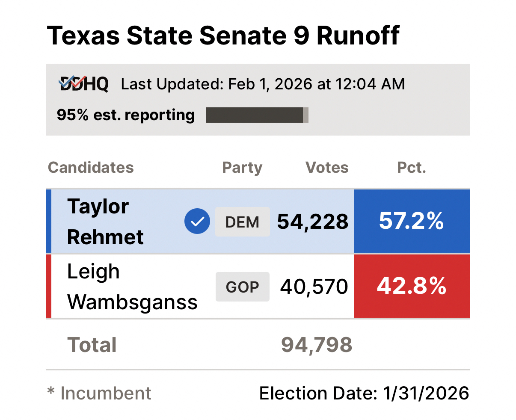This screenshot has height=420, width=516.
Task: Select the Candidates column header
Action: click(91, 167)
